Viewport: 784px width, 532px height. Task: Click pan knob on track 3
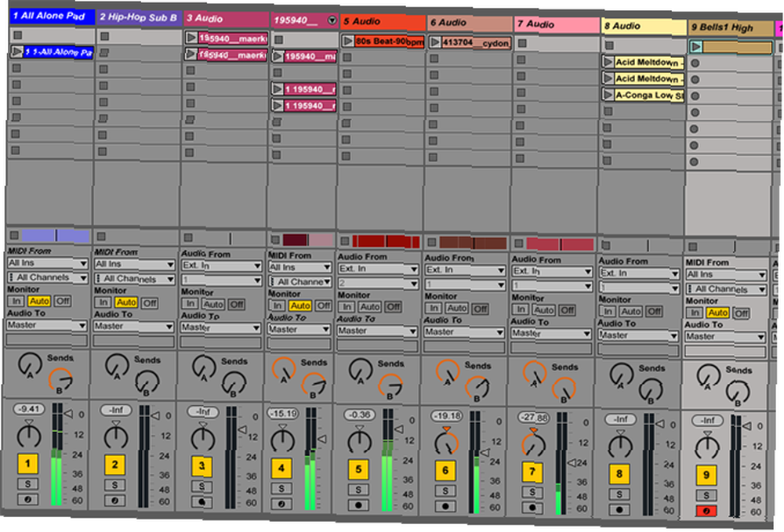pos(202,439)
